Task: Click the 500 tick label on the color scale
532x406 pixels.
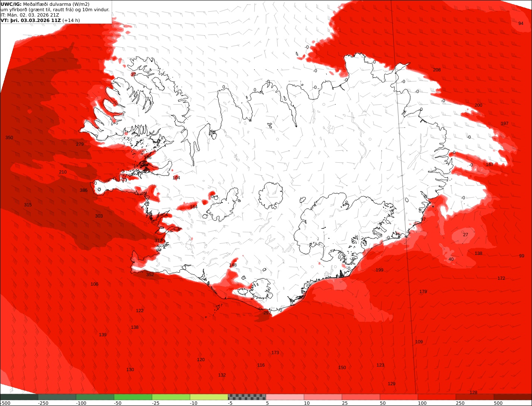Action: pos(499,403)
